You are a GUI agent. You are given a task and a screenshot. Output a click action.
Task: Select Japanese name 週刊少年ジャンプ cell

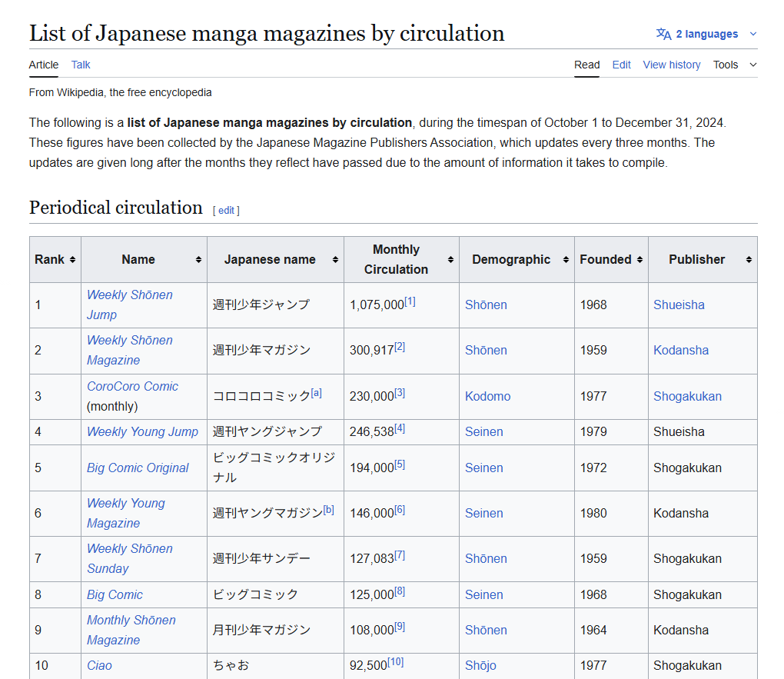click(275, 305)
